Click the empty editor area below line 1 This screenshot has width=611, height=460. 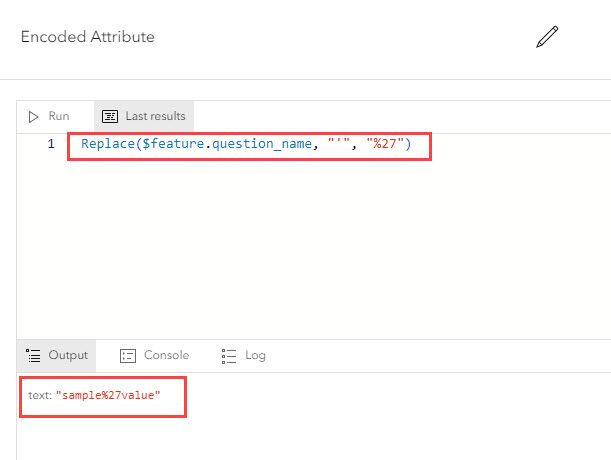click(x=300, y=250)
